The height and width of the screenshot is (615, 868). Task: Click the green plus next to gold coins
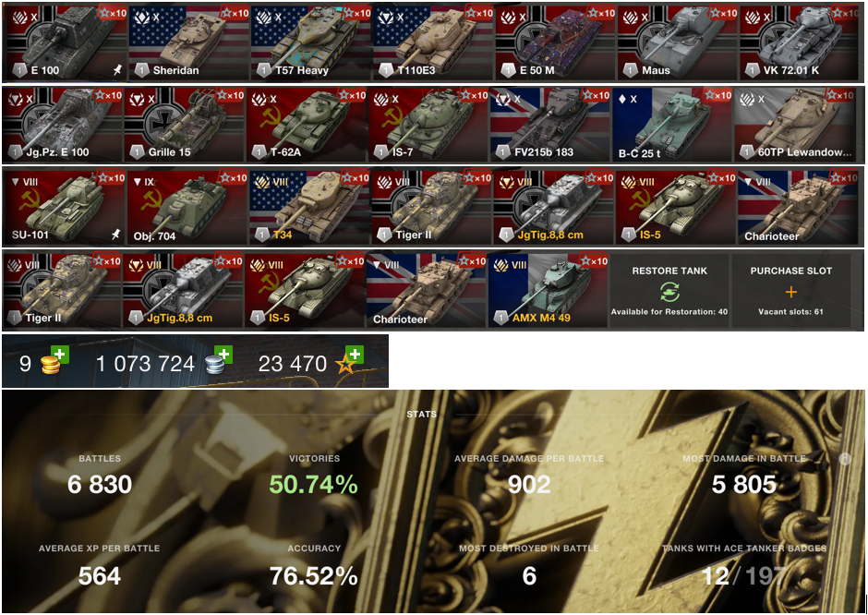(x=59, y=354)
